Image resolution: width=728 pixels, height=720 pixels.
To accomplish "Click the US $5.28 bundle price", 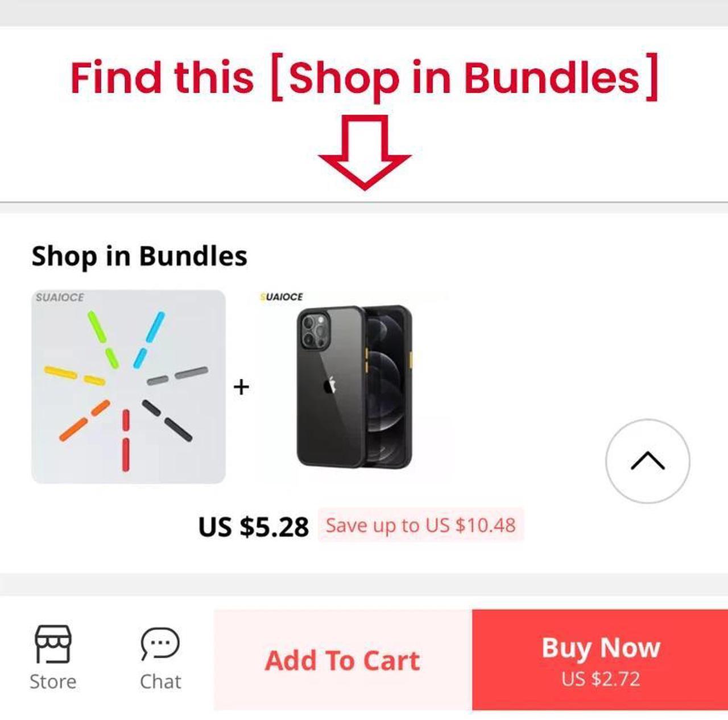I will 254,527.
